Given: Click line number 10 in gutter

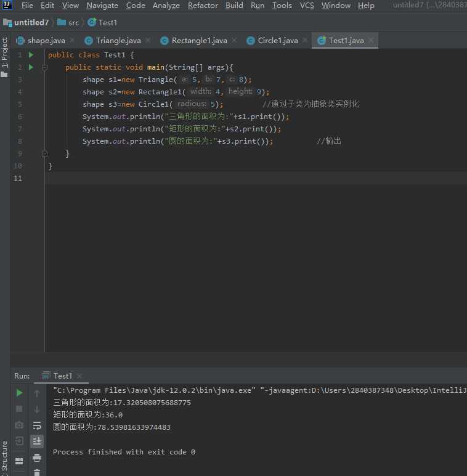Looking at the screenshot, I should point(18,166).
